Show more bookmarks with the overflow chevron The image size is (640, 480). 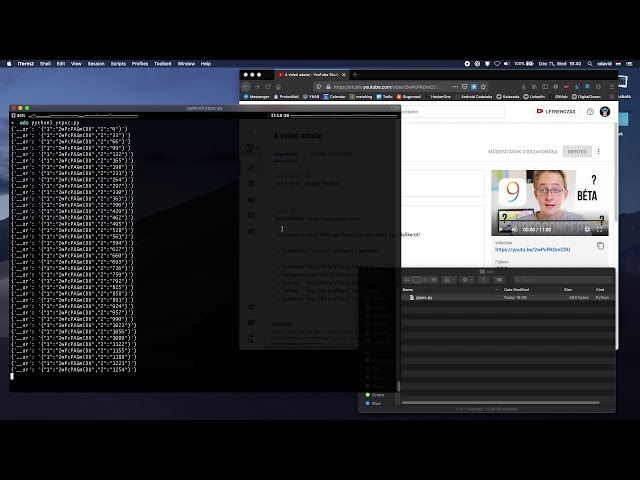[611, 97]
